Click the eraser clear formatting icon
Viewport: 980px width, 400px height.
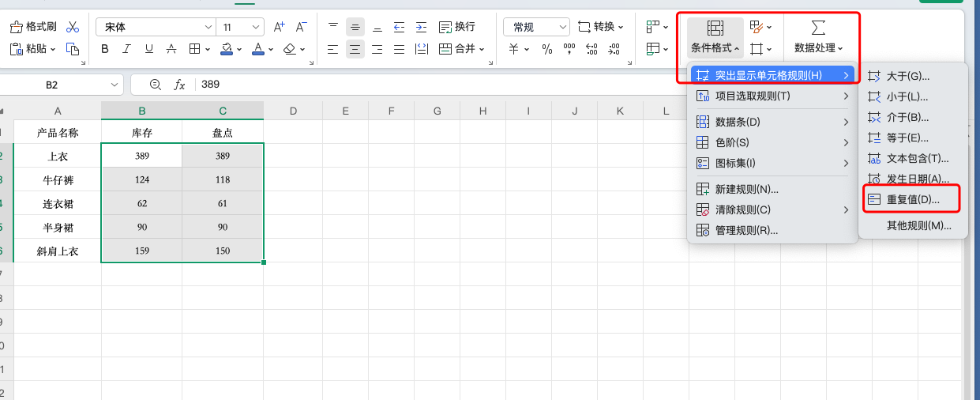point(289,49)
